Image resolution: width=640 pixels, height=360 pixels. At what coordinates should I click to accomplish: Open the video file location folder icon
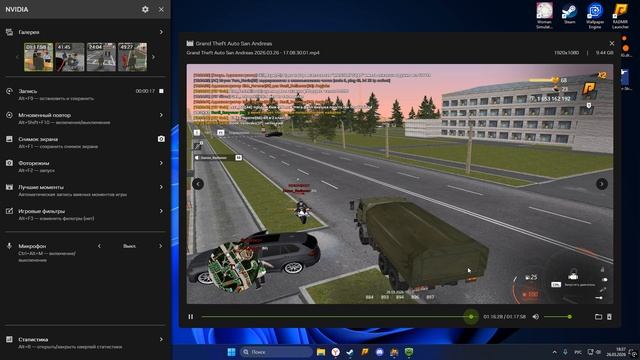598,317
